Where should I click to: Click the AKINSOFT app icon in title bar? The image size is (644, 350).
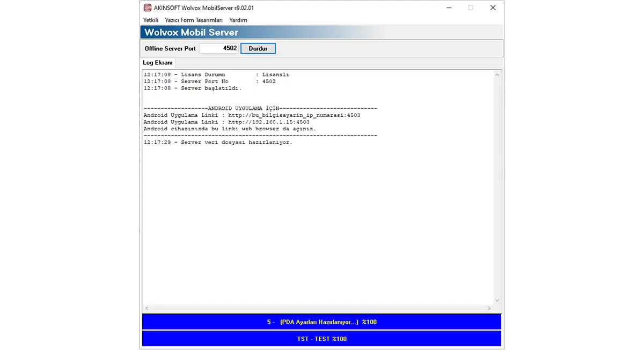pos(147,8)
